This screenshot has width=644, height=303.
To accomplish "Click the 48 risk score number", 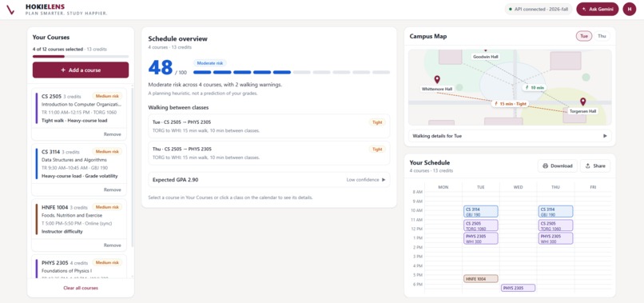I will tap(161, 68).
